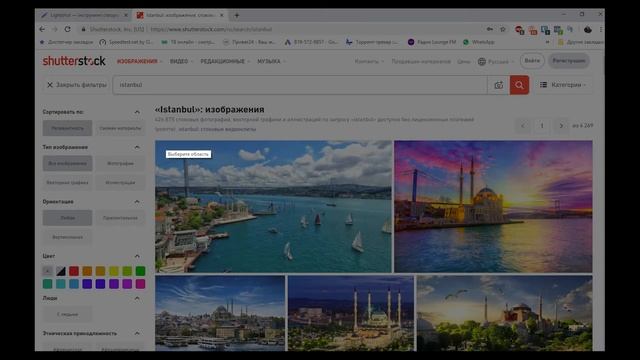Collapse the Этническая принадлежность section

coord(137,333)
